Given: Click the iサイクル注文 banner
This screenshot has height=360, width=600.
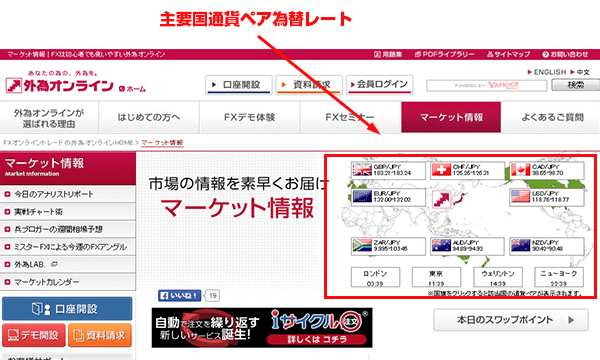Looking at the screenshot, I should click(262, 328).
